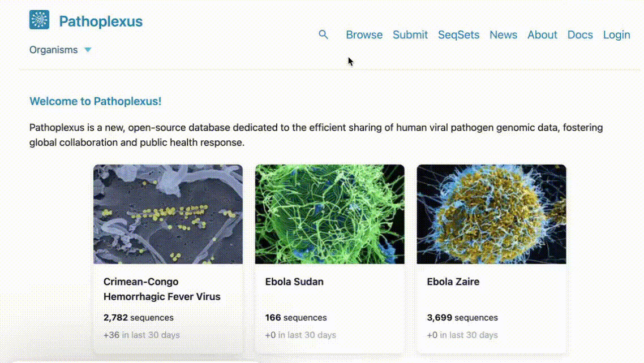Open search with the magnifying glass icon

coord(323,34)
